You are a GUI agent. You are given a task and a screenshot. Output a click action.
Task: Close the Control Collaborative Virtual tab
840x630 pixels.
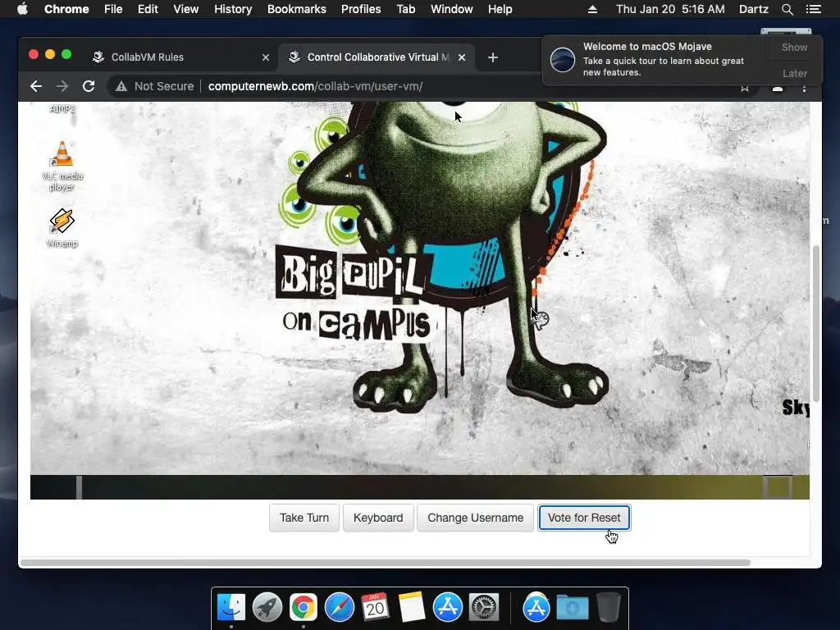pyautogui.click(x=462, y=57)
